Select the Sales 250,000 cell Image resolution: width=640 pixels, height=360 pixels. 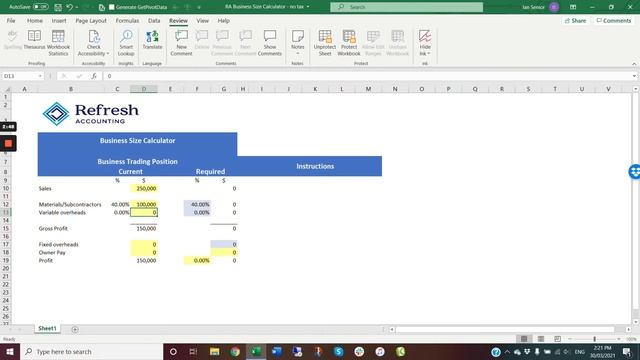click(144, 188)
